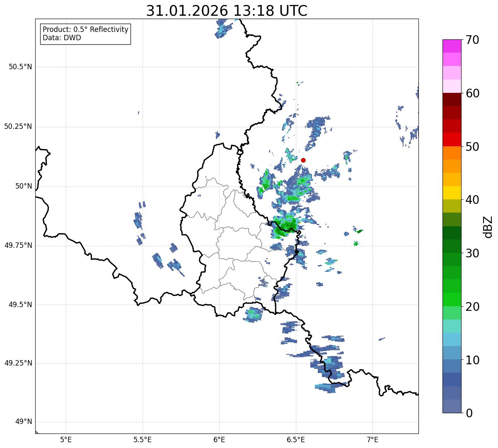Click the red radar site marker dot
498x448 pixels.
pyautogui.click(x=303, y=160)
